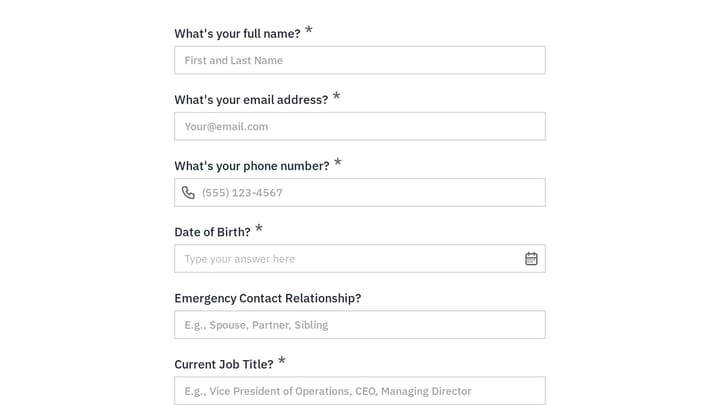Click into the Your@email.com email field
Viewport: 720px width, 405px height.
360,126
